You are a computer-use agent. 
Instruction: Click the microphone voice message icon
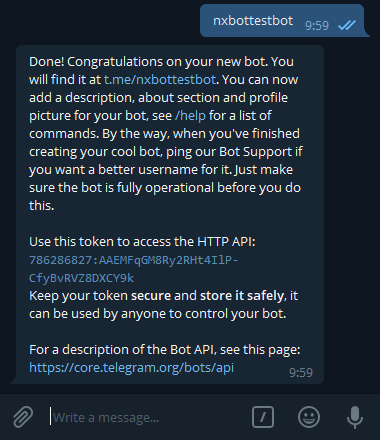click(x=355, y=417)
